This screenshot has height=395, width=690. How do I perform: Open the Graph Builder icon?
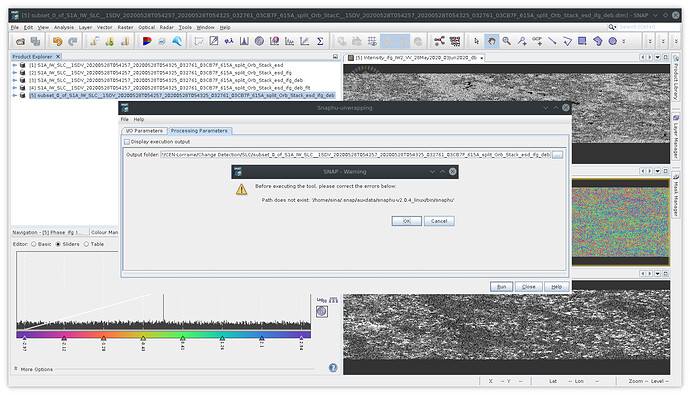(439, 41)
